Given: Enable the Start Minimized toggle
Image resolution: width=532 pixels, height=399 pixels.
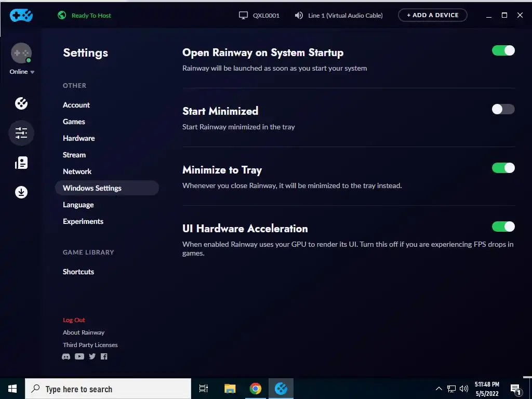Looking at the screenshot, I should tap(503, 109).
